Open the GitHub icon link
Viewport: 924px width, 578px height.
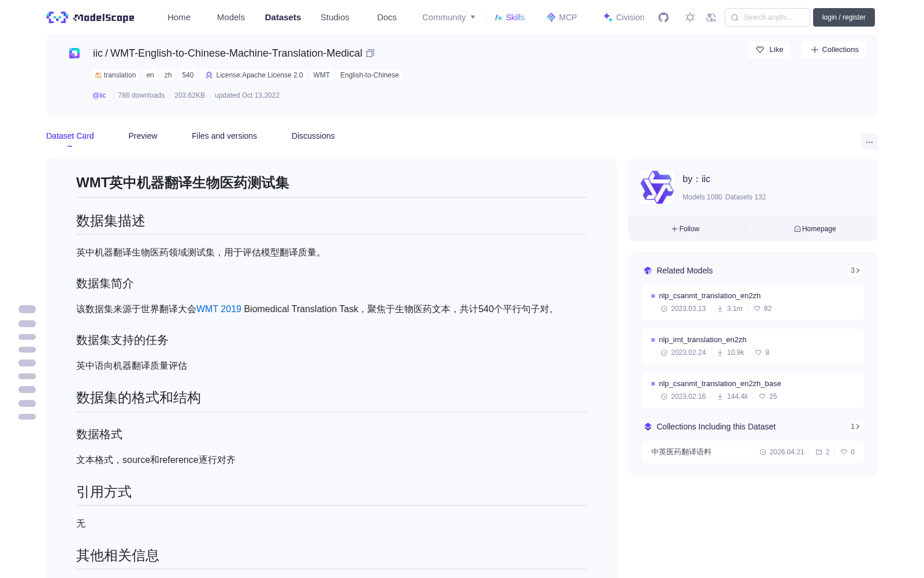coord(664,17)
